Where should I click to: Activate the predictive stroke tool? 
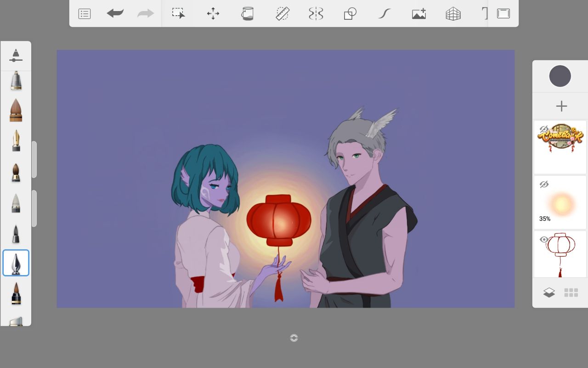[x=384, y=14]
